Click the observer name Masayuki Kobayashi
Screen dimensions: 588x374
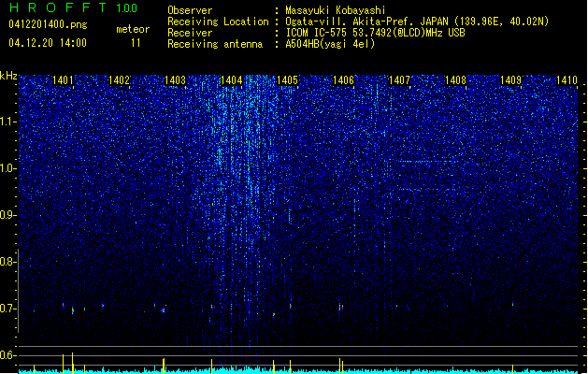[336, 10]
